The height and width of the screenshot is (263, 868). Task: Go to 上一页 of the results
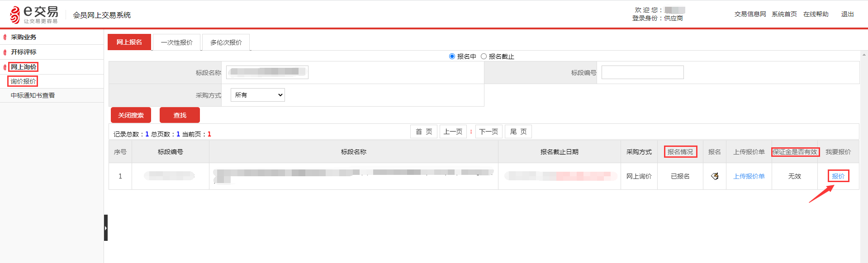coord(453,131)
